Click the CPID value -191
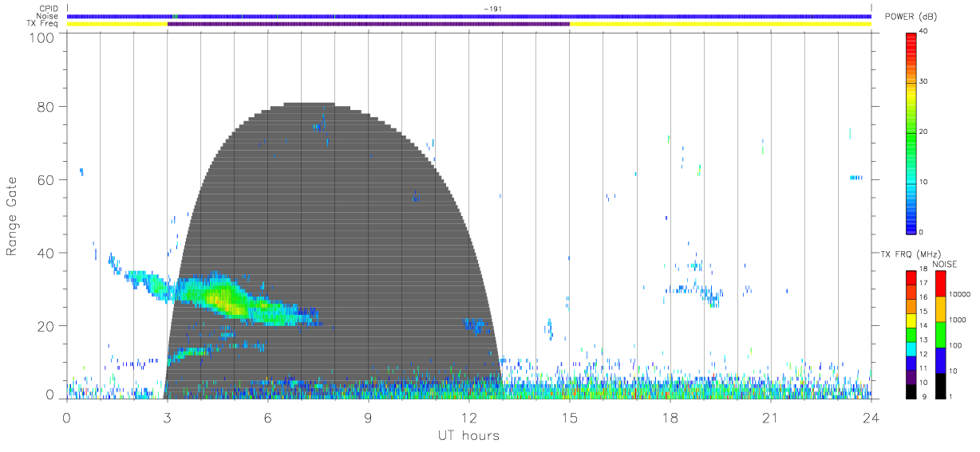 coord(492,9)
